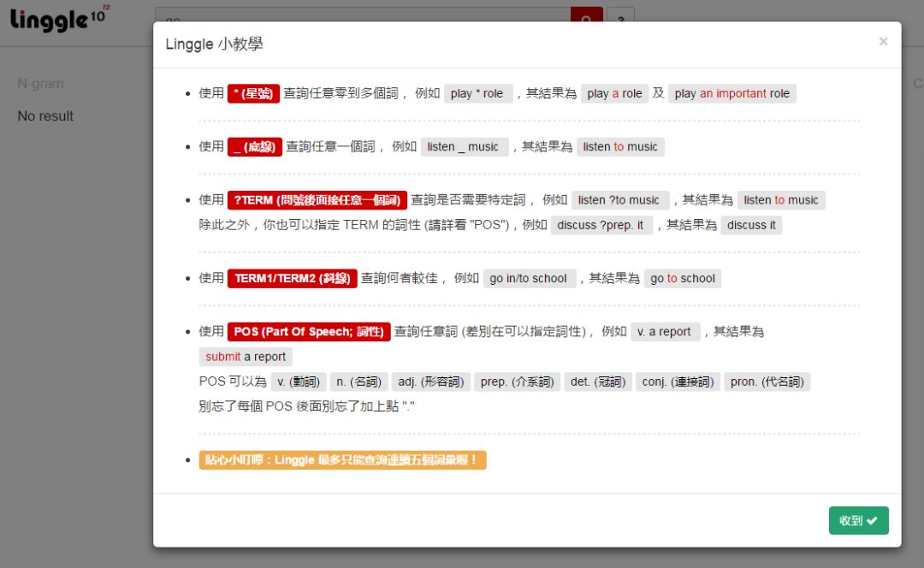This screenshot has width=924, height=568.
Task: Click the orange 貼心小叮嚀 notice banner
Action: (343, 459)
